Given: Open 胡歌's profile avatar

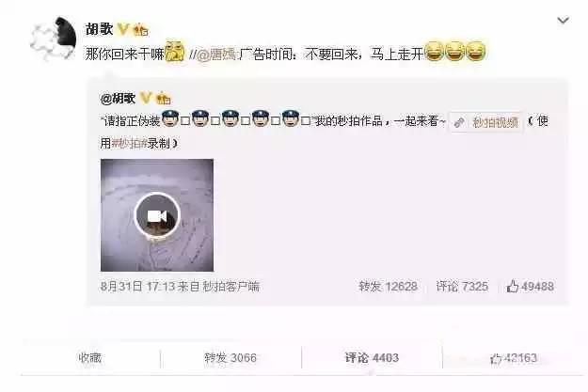Looking at the screenshot, I should coord(54,39).
